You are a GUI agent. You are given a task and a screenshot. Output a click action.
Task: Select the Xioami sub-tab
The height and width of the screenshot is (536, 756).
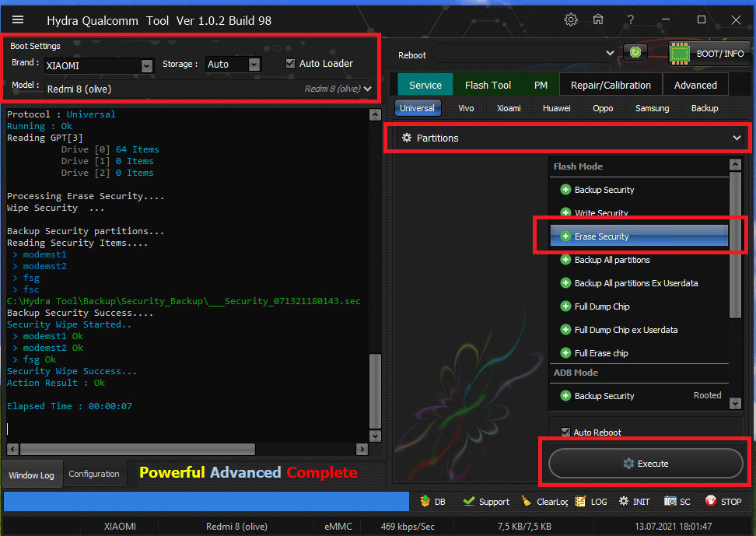[x=509, y=108]
